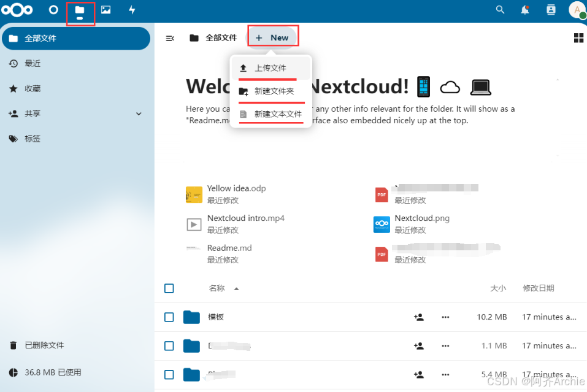Switch to grid view icon
The image size is (587, 392).
pyautogui.click(x=578, y=38)
